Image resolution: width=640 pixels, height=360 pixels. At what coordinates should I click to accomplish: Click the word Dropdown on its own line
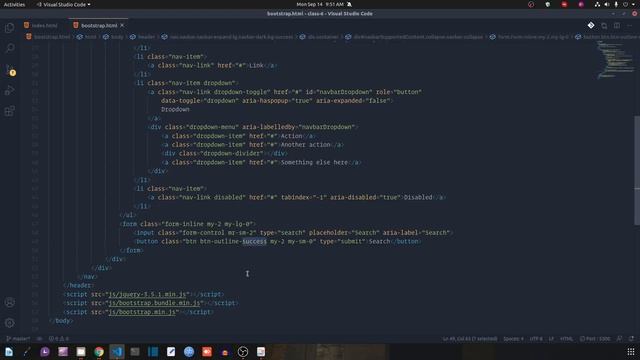click(x=175, y=109)
